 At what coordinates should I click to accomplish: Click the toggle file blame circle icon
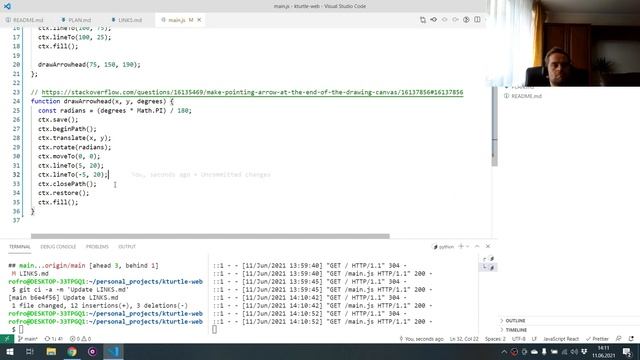466,20
